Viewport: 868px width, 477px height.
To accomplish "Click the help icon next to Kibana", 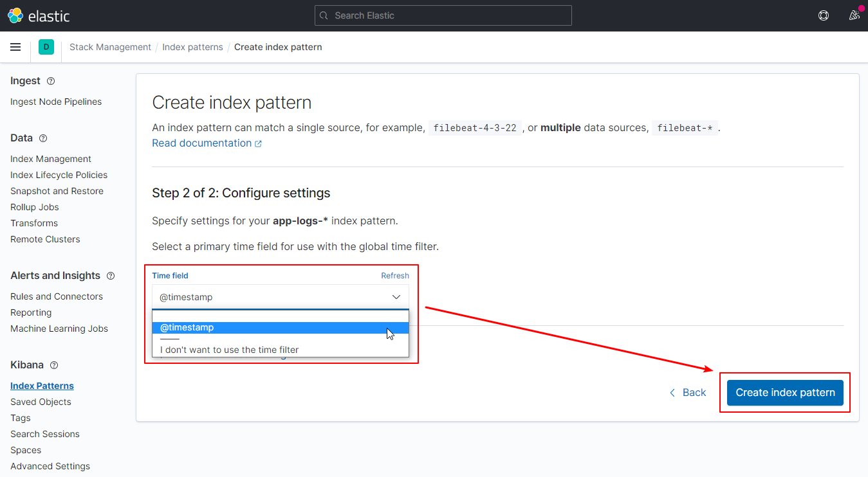I will click(x=54, y=364).
